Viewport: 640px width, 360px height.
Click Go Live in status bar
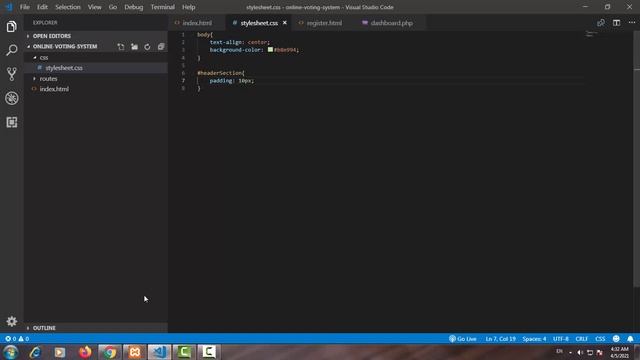pyautogui.click(x=462, y=339)
